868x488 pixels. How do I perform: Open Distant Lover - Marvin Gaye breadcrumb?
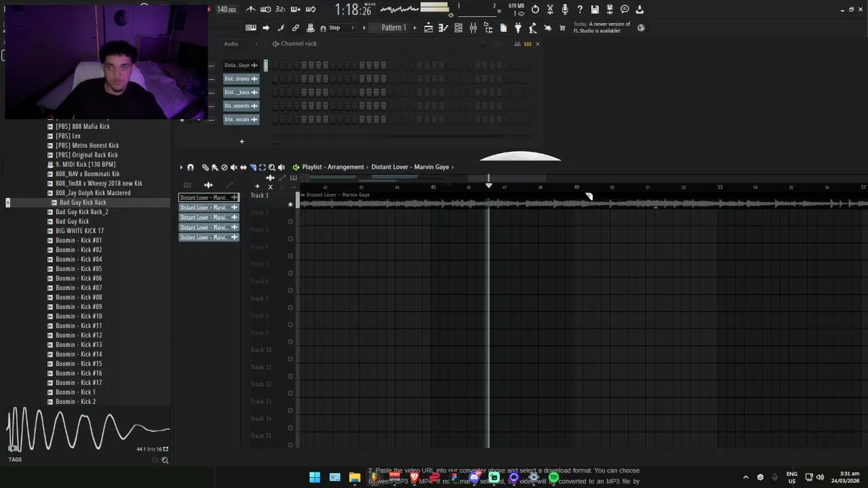(x=410, y=167)
